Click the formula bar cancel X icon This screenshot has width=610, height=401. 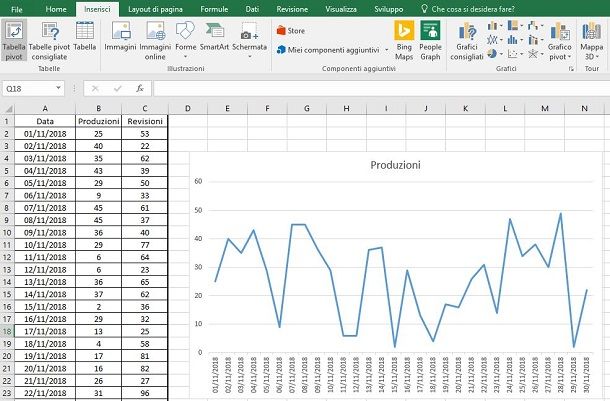click(x=95, y=89)
